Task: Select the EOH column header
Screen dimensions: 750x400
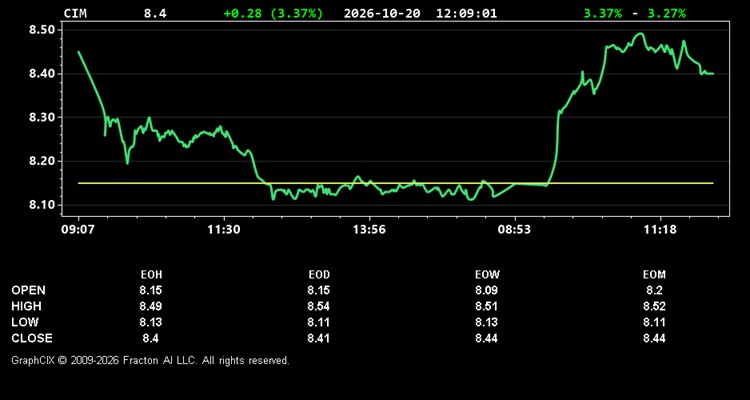Action: click(x=151, y=275)
